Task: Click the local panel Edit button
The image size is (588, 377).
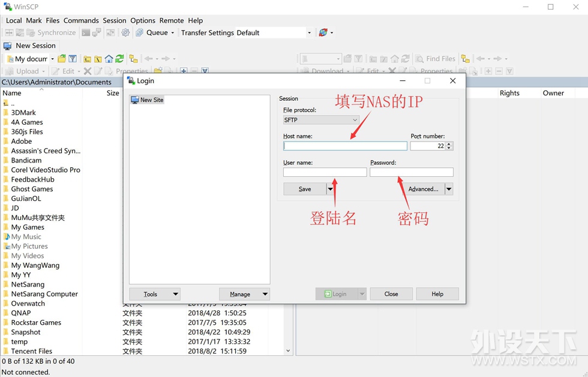Action: (64, 71)
